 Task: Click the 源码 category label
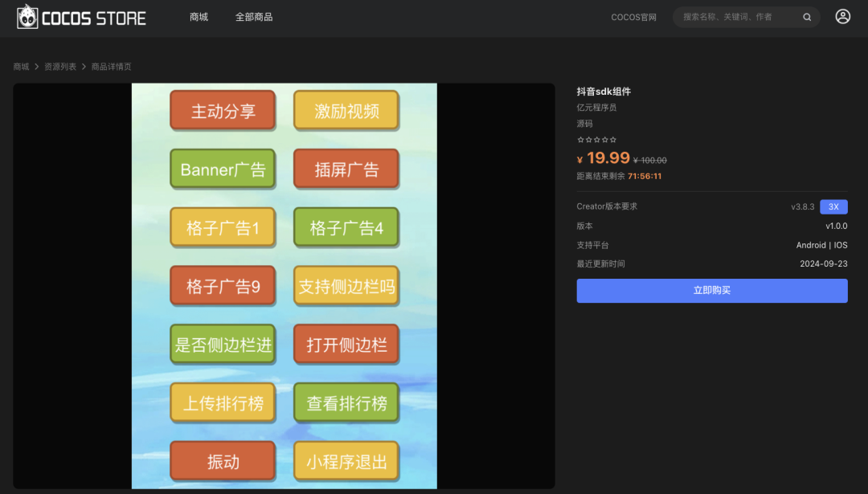coord(584,124)
